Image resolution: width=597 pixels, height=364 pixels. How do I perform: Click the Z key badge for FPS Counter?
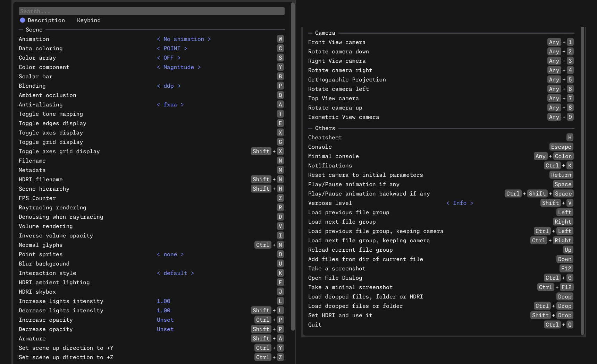(280, 198)
